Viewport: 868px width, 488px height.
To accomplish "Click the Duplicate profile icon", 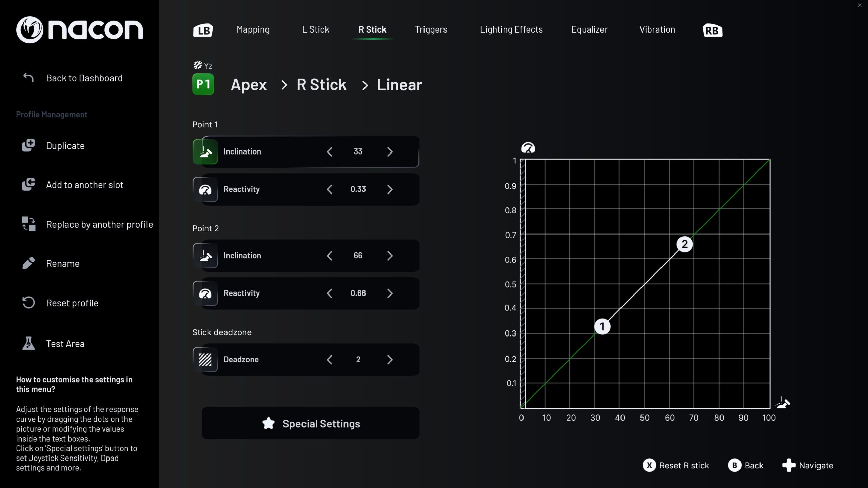I will pos(28,146).
